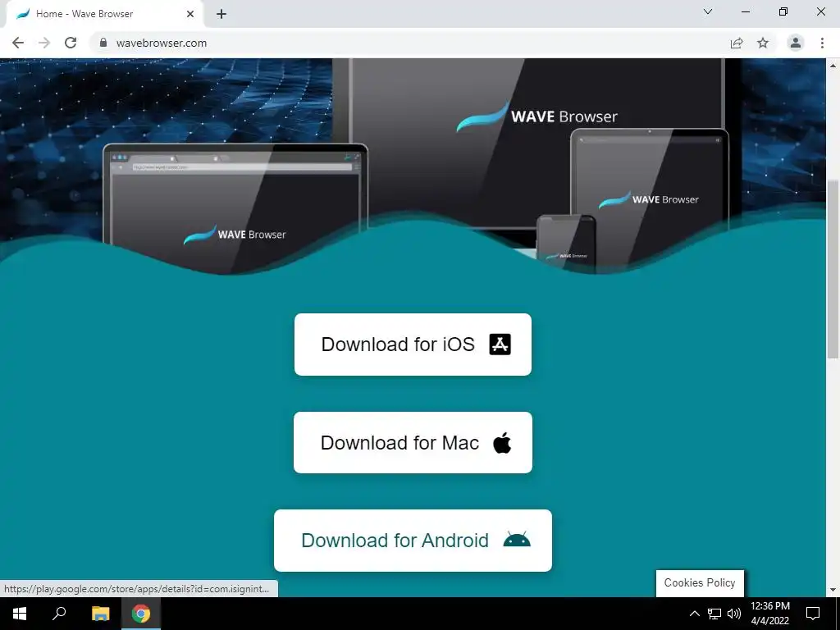The width and height of the screenshot is (840, 630).
Task: Expand the tab search chevron
Action: point(708,11)
